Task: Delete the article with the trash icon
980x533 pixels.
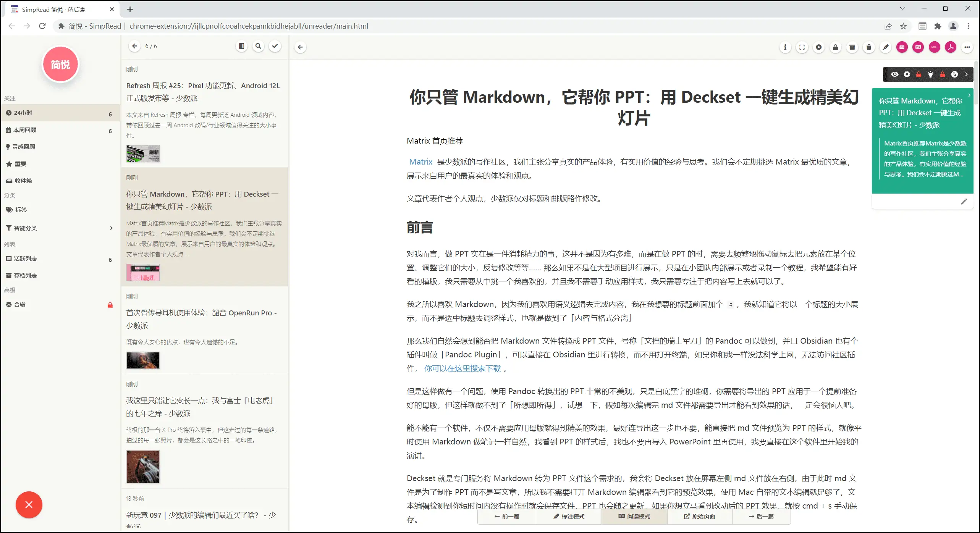Action: (x=869, y=47)
